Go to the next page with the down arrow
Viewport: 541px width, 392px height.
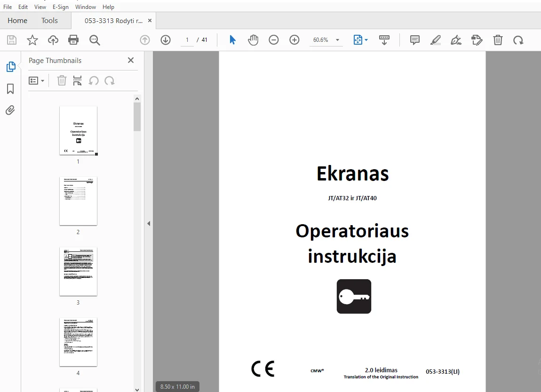(166, 40)
